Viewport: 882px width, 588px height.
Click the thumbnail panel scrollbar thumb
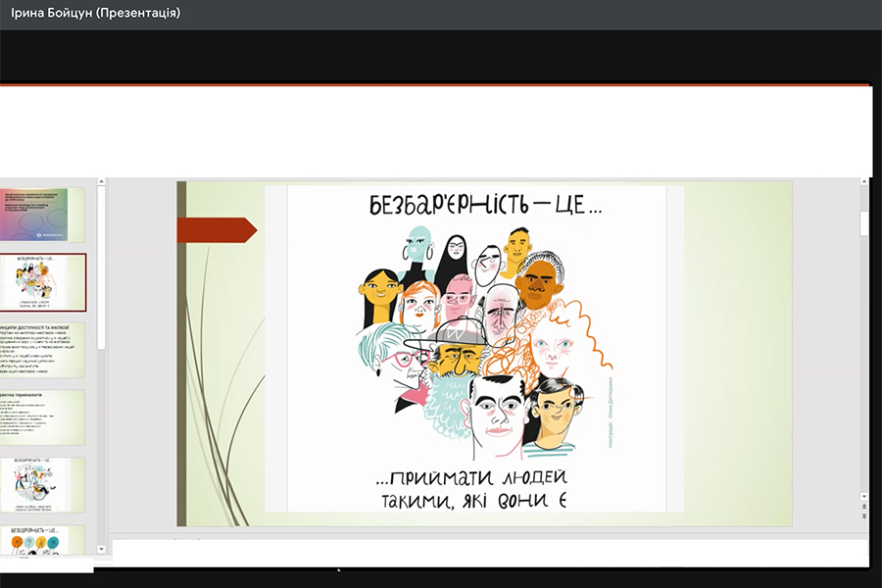101,265
